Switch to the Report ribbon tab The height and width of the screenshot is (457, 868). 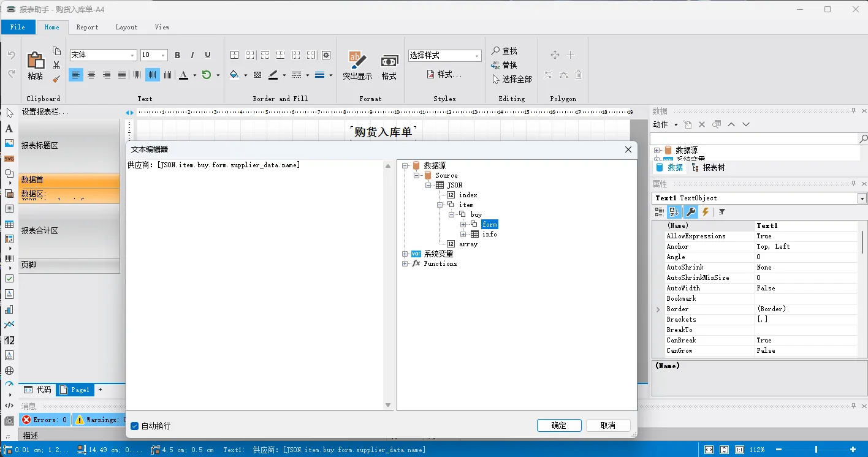point(87,27)
